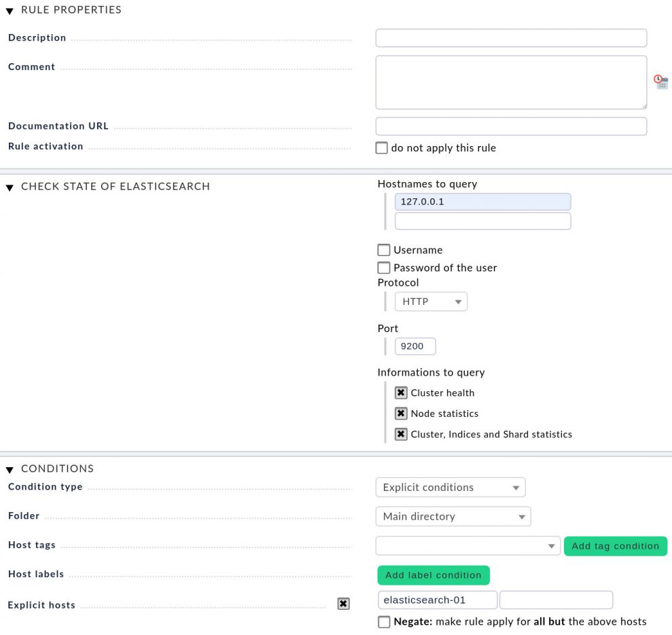
Task: Tick the Username checkbox
Action: point(384,250)
